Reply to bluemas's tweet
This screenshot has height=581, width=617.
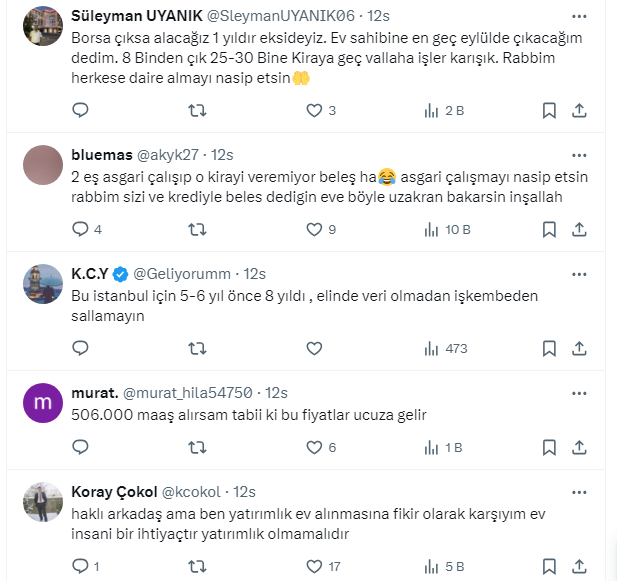coord(81,229)
